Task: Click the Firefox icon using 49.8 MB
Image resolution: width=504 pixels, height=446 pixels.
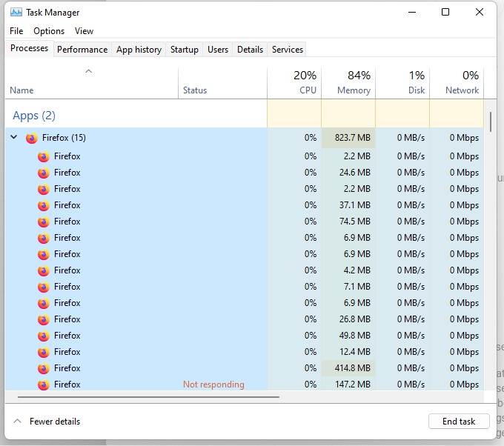Action: pyautogui.click(x=43, y=336)
